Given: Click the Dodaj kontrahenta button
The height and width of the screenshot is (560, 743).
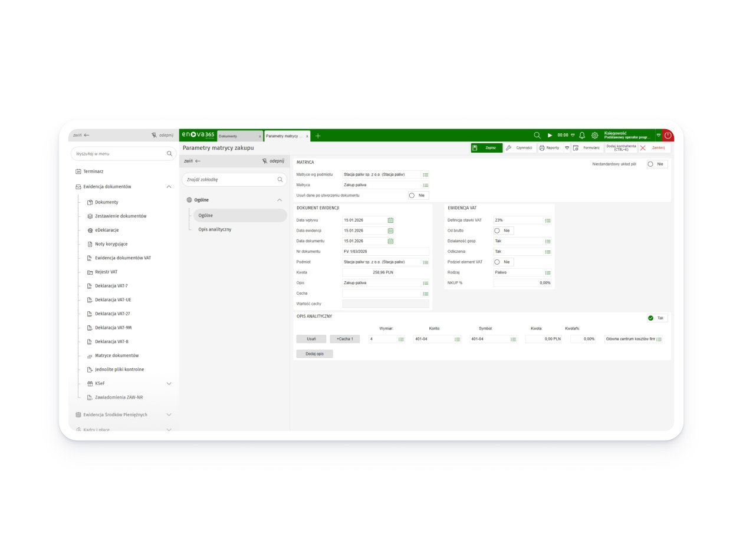Looking at the screenshot, I should (x=621, y=148).
